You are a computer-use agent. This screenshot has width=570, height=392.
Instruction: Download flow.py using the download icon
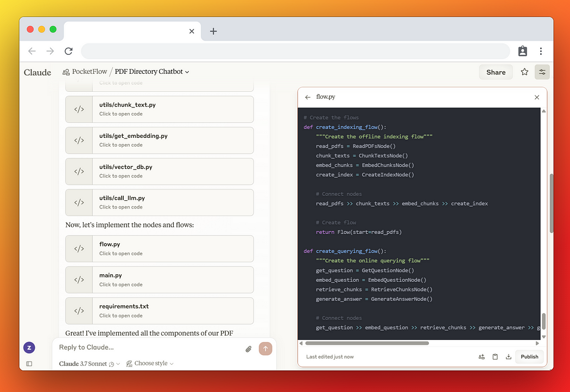tap(508, 357)
